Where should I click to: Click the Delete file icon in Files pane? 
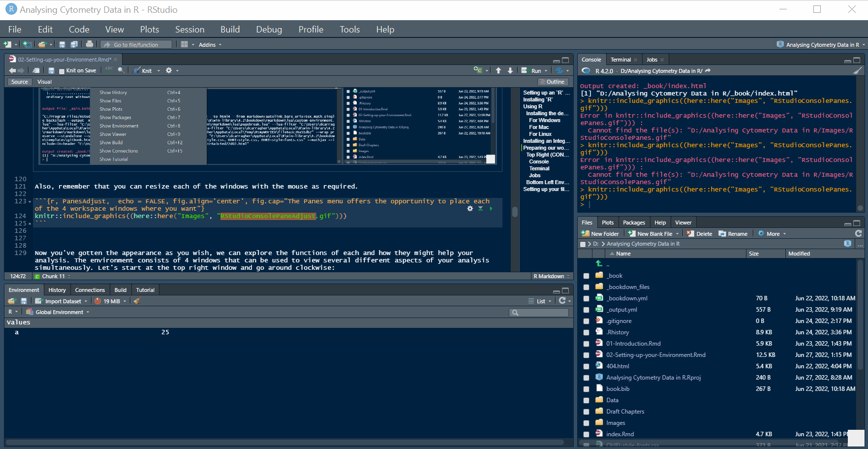(x=700, y=234)
